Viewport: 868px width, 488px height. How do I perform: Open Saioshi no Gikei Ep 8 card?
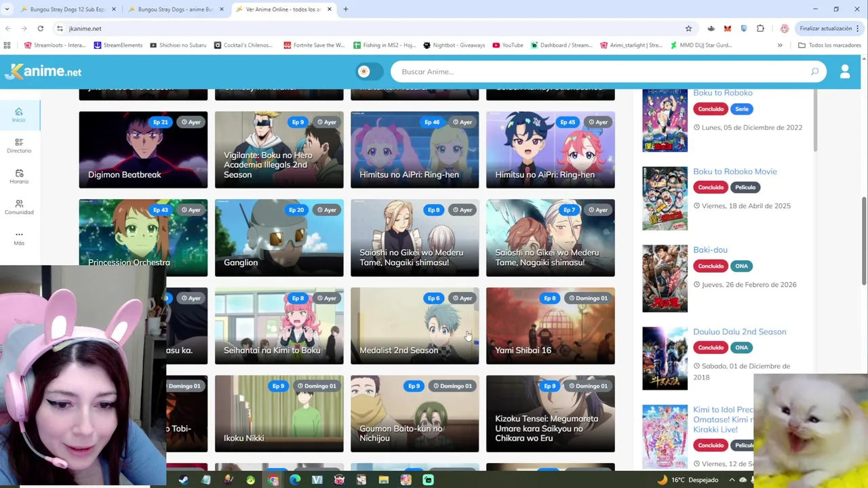point(414,238)
